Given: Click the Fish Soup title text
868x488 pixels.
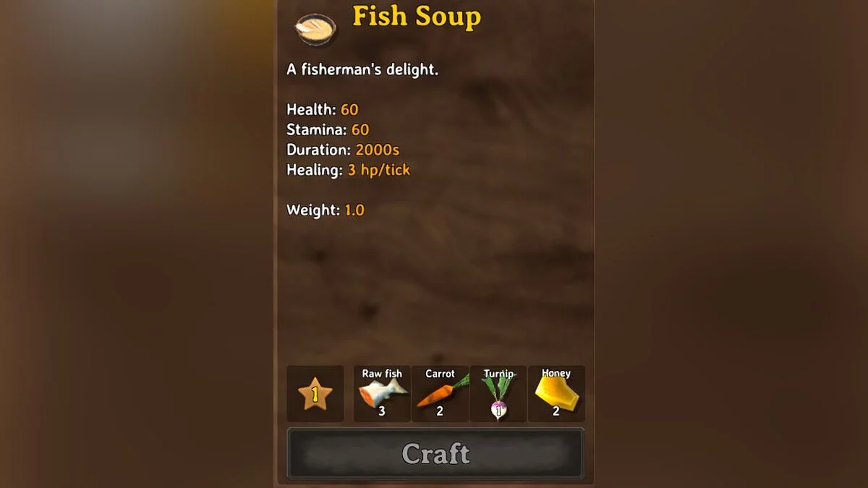Looking at the screenshot, I should tap(416, 17).
